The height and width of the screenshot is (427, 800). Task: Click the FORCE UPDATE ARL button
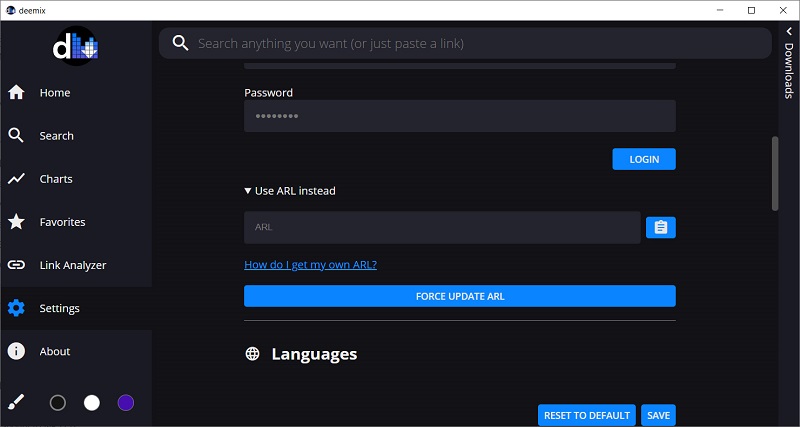coord(459,296)
